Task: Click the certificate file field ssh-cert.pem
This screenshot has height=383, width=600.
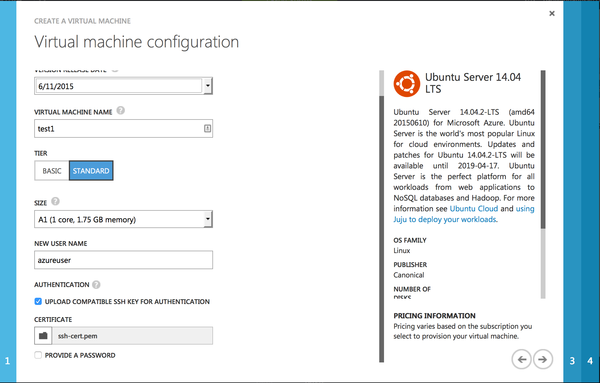Action: 132,336
